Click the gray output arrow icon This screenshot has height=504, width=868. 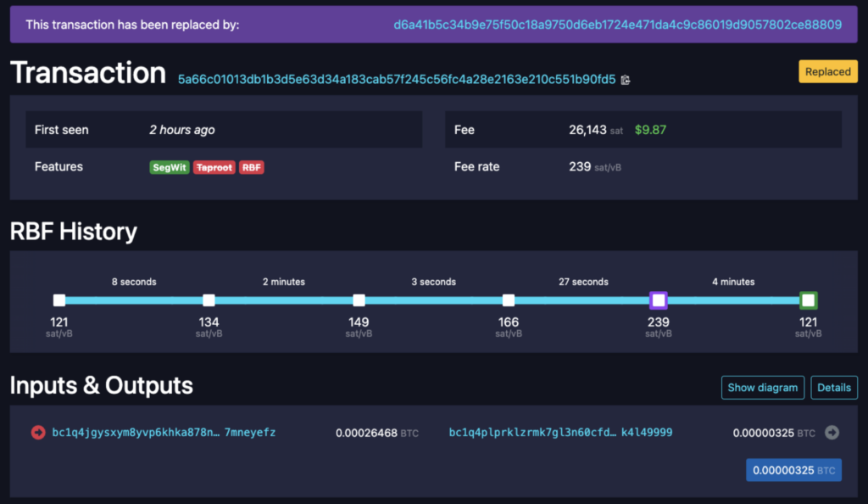tap(832, 433)
